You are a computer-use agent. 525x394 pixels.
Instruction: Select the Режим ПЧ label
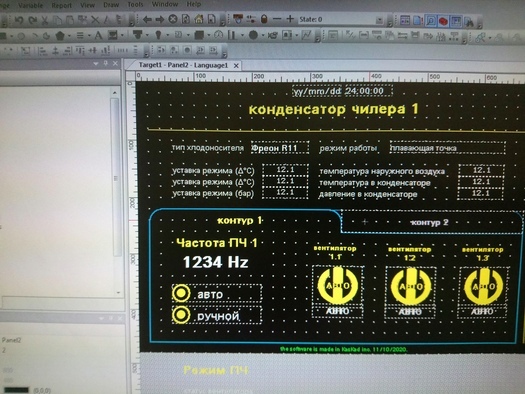coord(216,370)
